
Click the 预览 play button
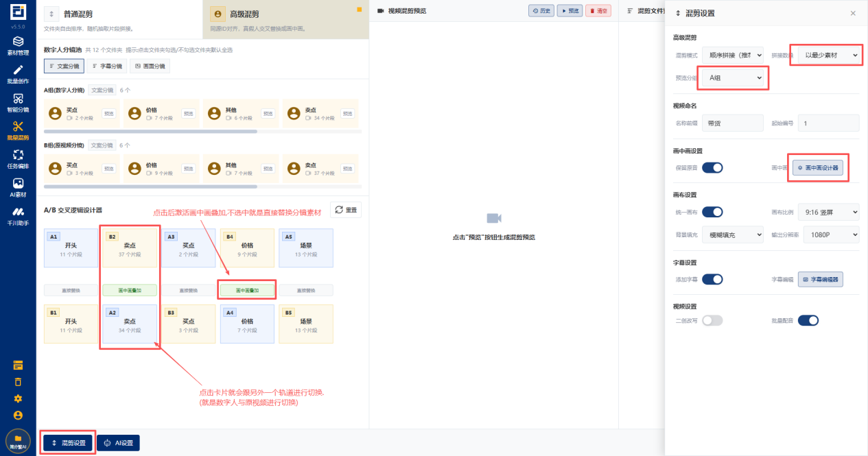[570, 11]
